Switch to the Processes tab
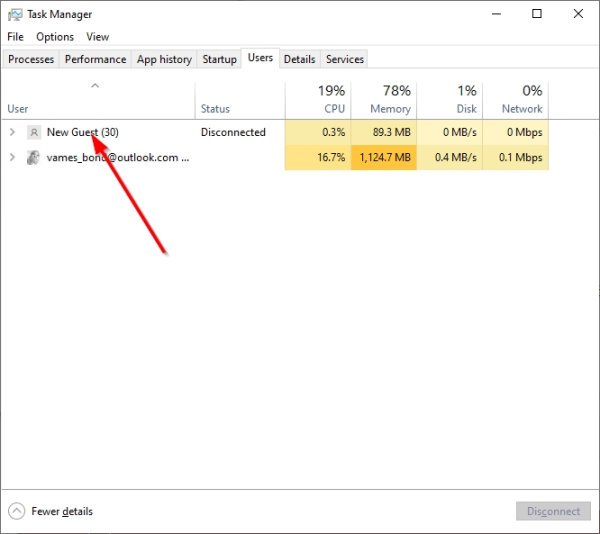This screenshot has height=534, width=600. point(31,59)
